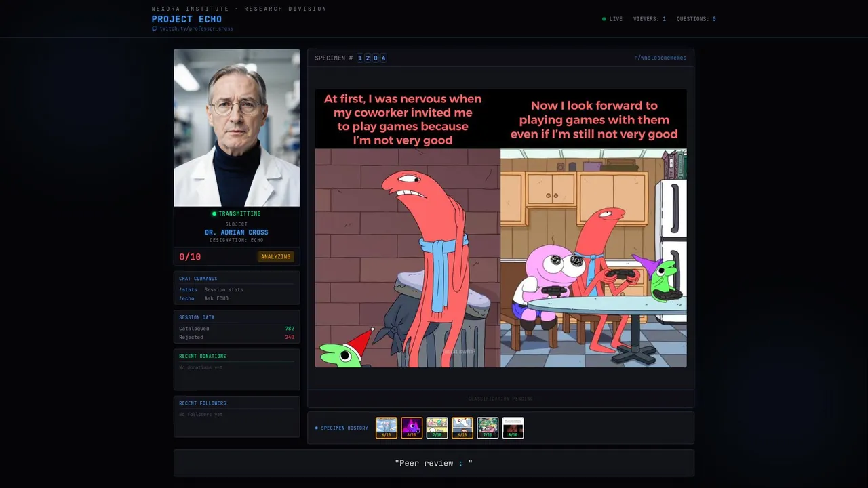This screenshot has height=488, width=868.
Task: Click the !stats chat command
Action: [x=188, y=289]
